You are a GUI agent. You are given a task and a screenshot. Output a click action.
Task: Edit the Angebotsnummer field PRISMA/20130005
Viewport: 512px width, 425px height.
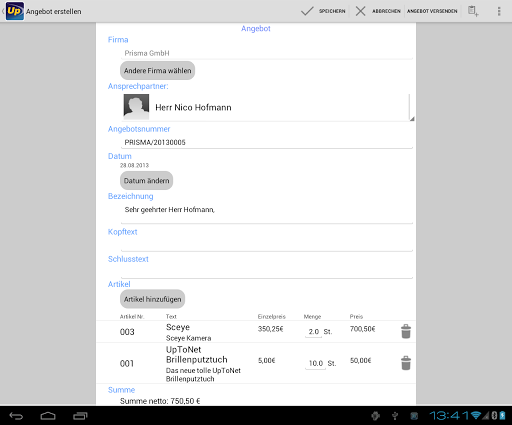pos(267,142)
